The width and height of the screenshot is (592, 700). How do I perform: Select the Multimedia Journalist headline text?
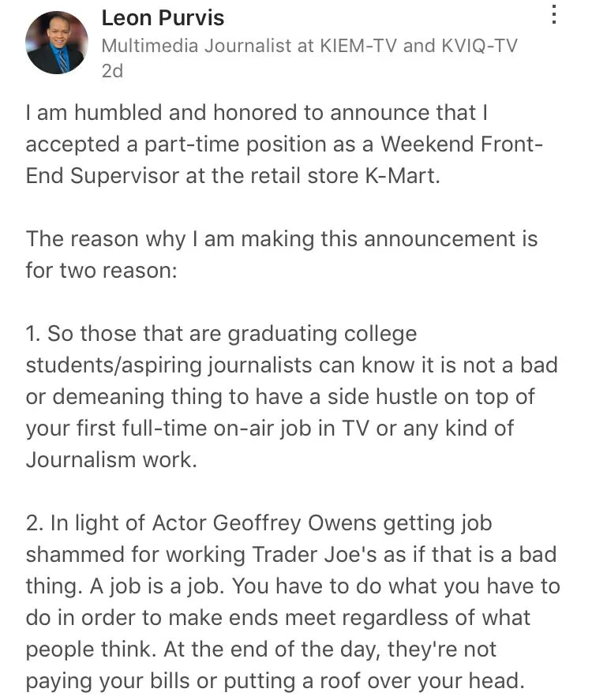click(309, 46)
